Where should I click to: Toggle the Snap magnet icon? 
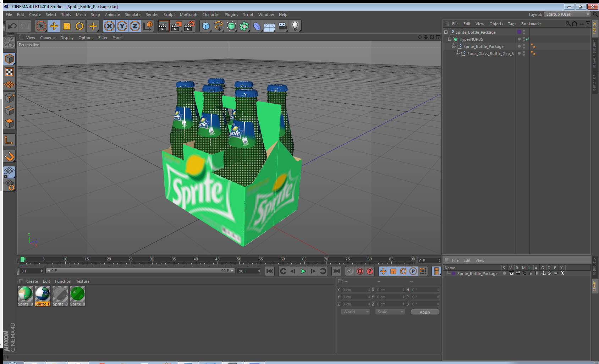click(9, 156)
